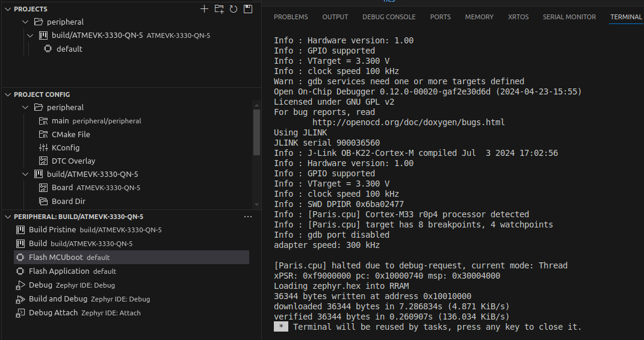Screen dimensions: 644x340
Task: Open the openocd.org bugs.html link in terminal
Action: pyautogui.click(x=408, y=122)
